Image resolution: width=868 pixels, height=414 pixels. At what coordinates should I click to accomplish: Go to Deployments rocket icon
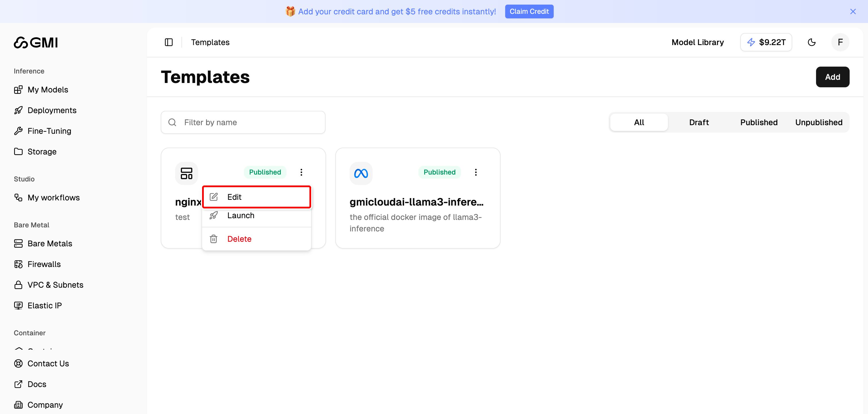click(19, 110)
